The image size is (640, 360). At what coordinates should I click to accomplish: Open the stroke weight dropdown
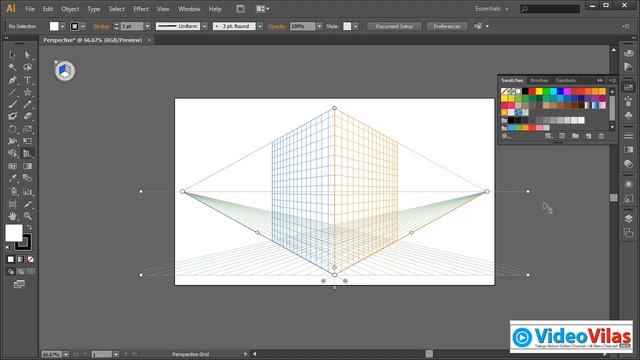147,26
